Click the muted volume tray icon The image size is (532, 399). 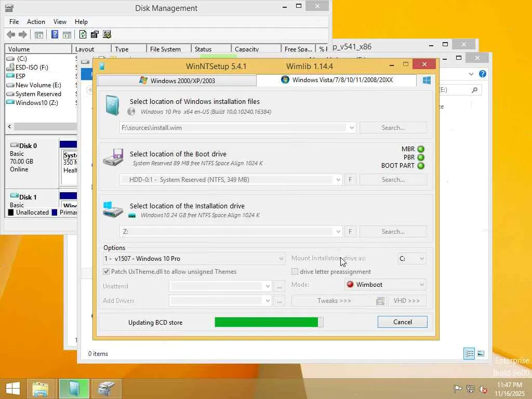click(483, 389)
